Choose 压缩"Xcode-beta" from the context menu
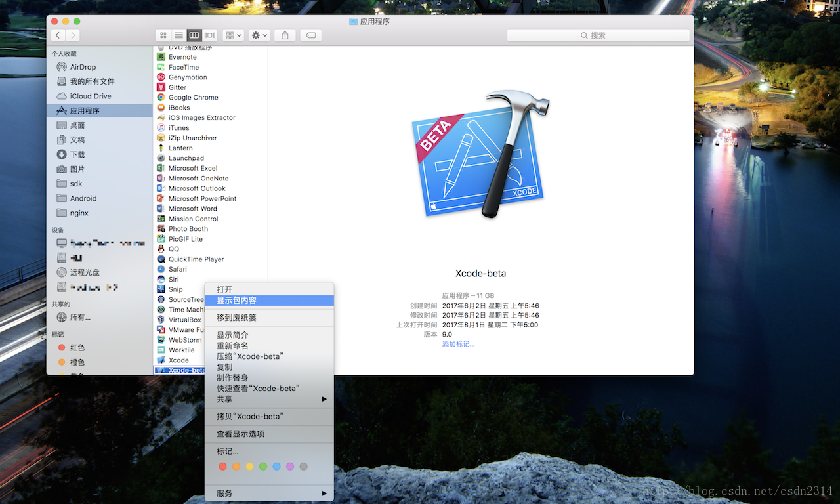840x504 pixels. [269, 356]
